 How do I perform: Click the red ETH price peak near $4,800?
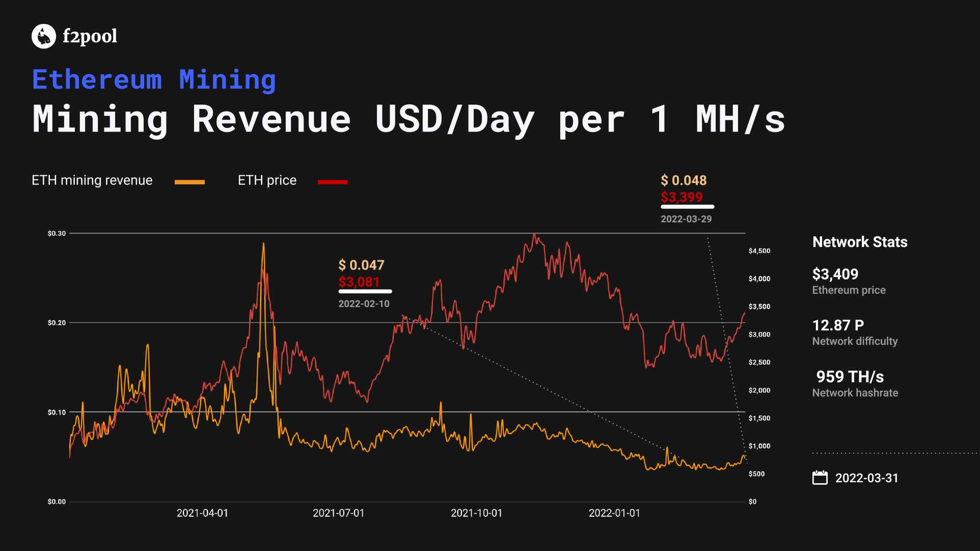click(534, 234)
